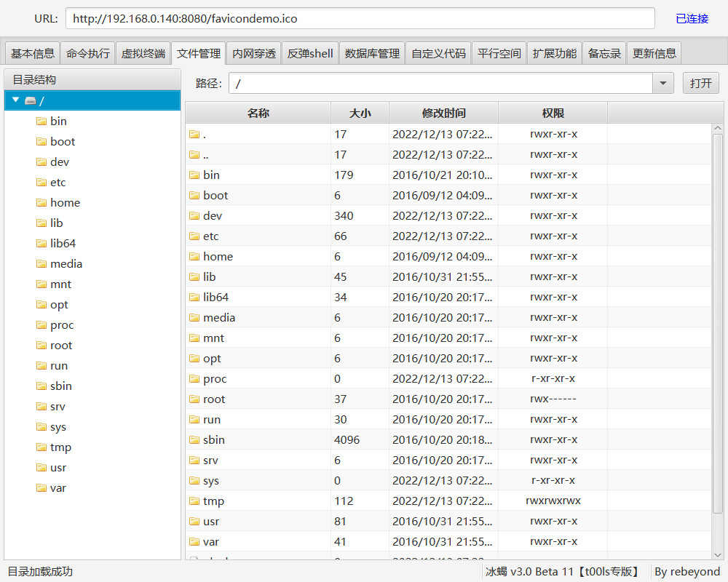
Task: Click the scrollbar down arrow of file table
Action: (x=717, y=555)
